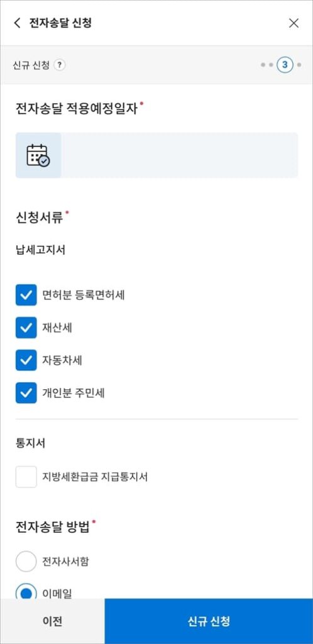Select the circled step 3 indicator

tap(285, 65)
